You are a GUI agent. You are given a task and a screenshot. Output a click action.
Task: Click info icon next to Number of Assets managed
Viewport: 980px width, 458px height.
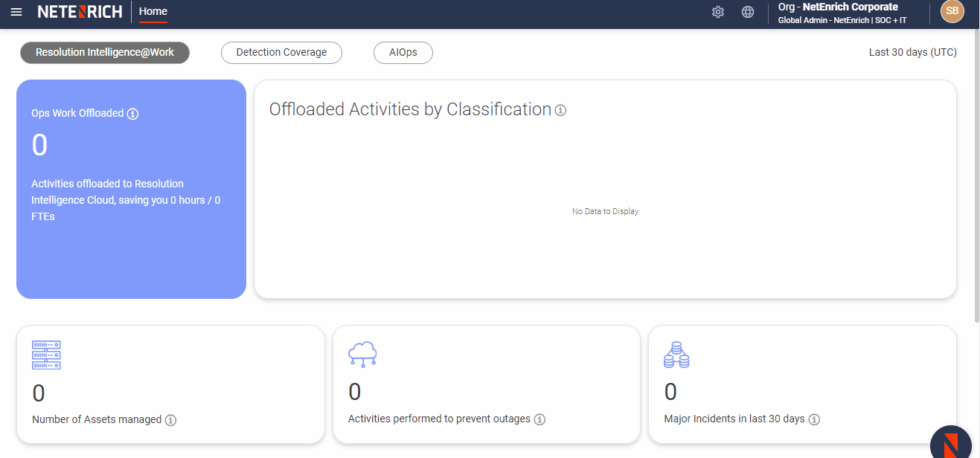click(170, 420)
